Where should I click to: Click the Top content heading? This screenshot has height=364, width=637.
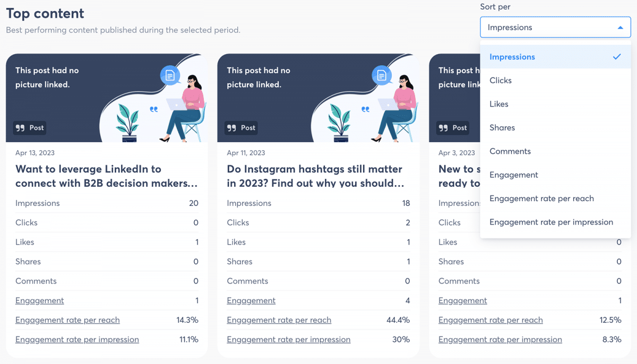pyautogui.click(x=45, y=14)
